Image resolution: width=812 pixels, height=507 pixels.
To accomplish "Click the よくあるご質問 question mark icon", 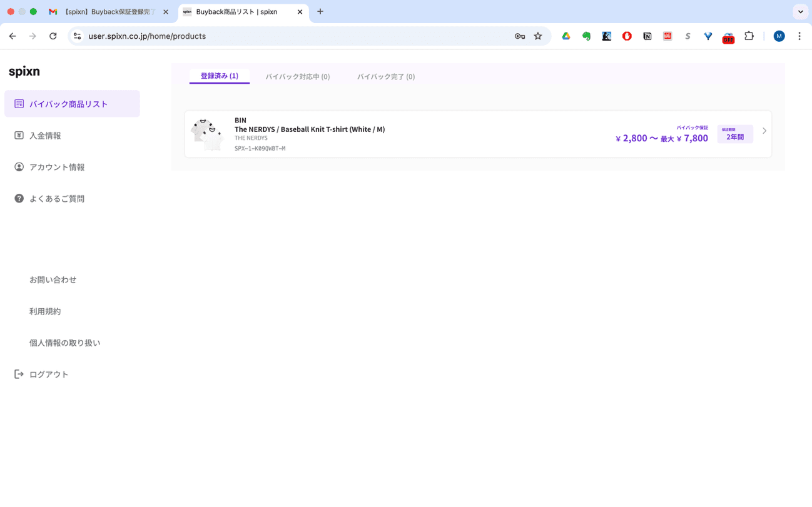I will pos(19,198).
